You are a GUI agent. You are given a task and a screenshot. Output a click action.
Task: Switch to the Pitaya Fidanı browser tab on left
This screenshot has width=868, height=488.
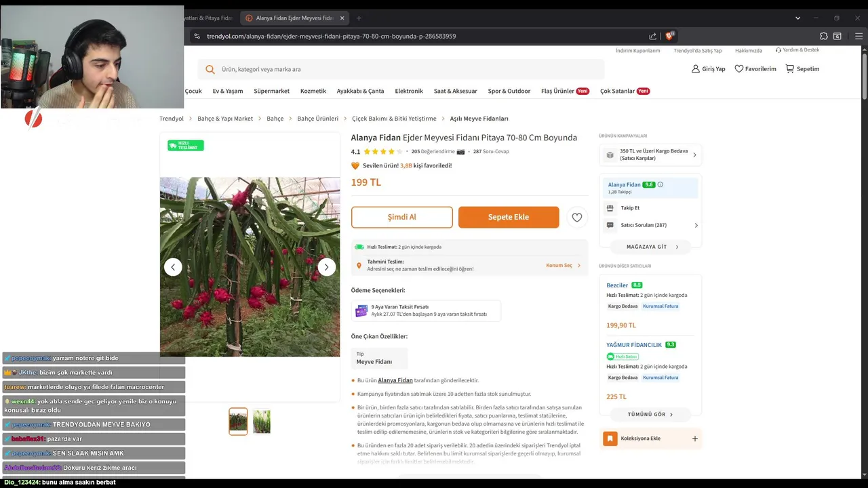210,18
